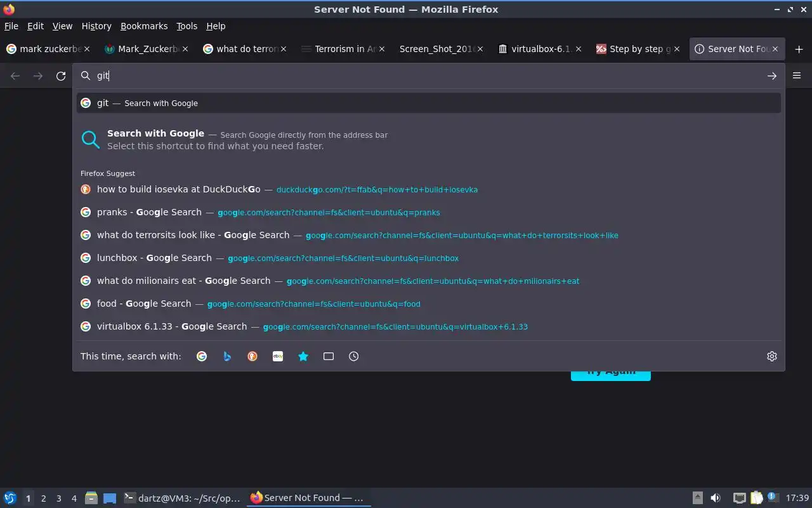Open 'what do milionairs eat' suggestion
The height and width of the screenshot is (508, 812).
[429, 281]
